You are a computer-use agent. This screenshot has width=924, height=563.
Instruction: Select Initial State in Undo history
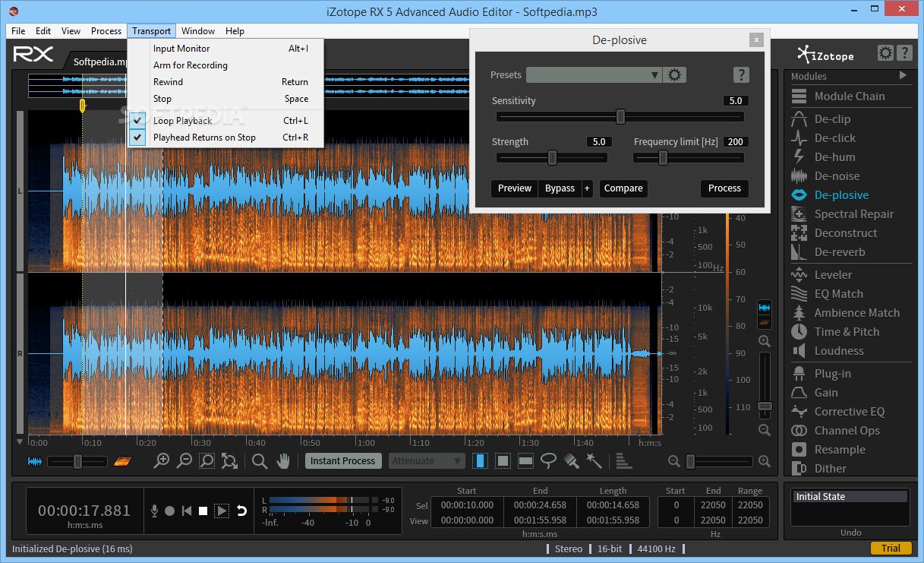point(850,497)
